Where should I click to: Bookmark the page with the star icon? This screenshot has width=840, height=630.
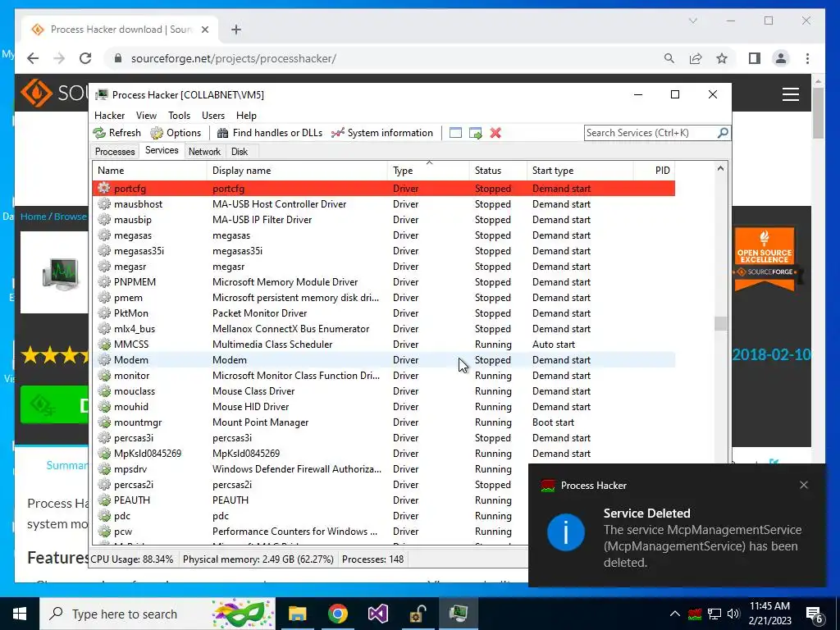pos(722,58)
